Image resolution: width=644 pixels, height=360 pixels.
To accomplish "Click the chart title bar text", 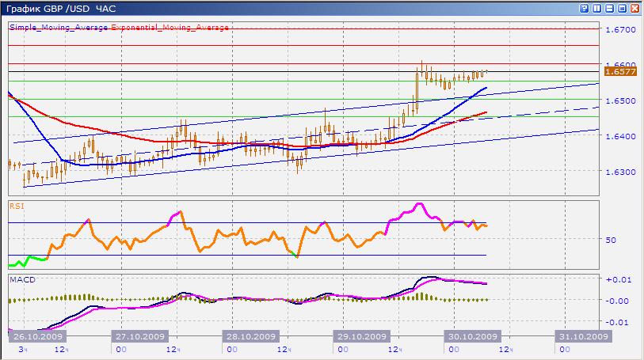I will pos(61,9).
